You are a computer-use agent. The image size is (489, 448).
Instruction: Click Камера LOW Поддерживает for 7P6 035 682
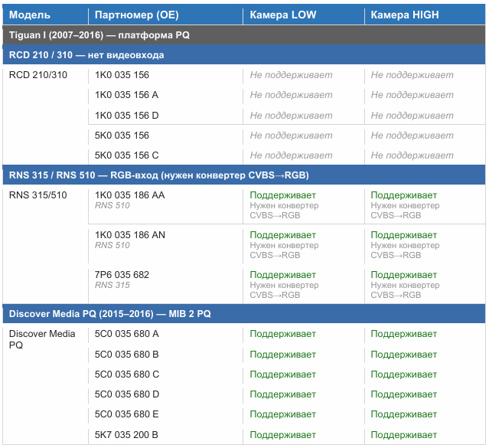283,275
